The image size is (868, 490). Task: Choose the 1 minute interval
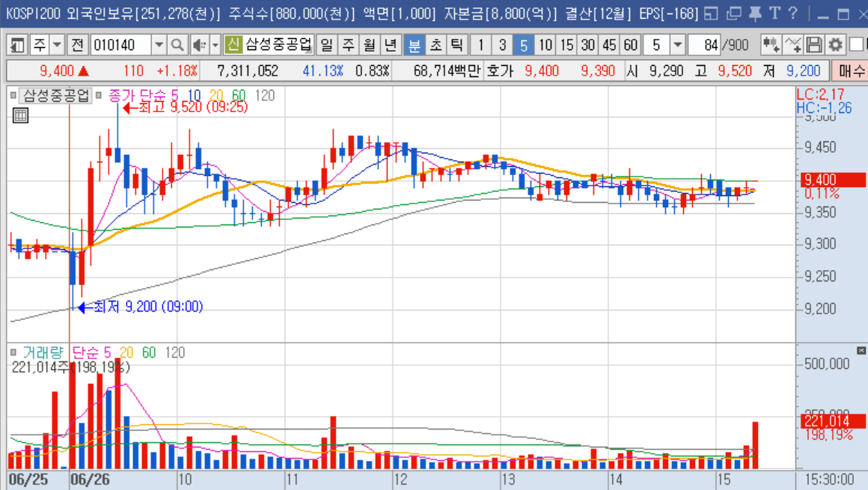480,45
